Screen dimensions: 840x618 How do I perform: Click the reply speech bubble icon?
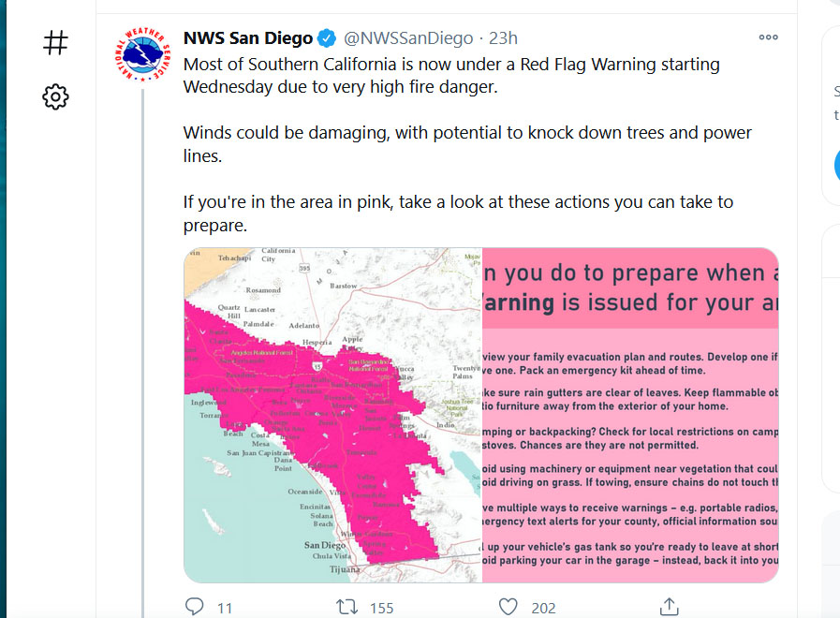[x=194, y=607]
